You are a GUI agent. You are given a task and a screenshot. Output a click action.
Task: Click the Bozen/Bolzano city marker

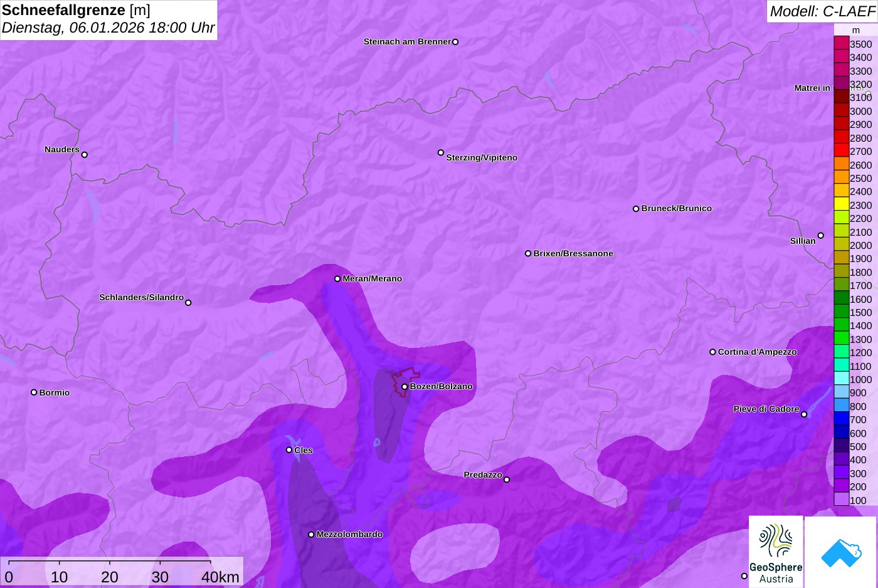(x=405, y=387)
